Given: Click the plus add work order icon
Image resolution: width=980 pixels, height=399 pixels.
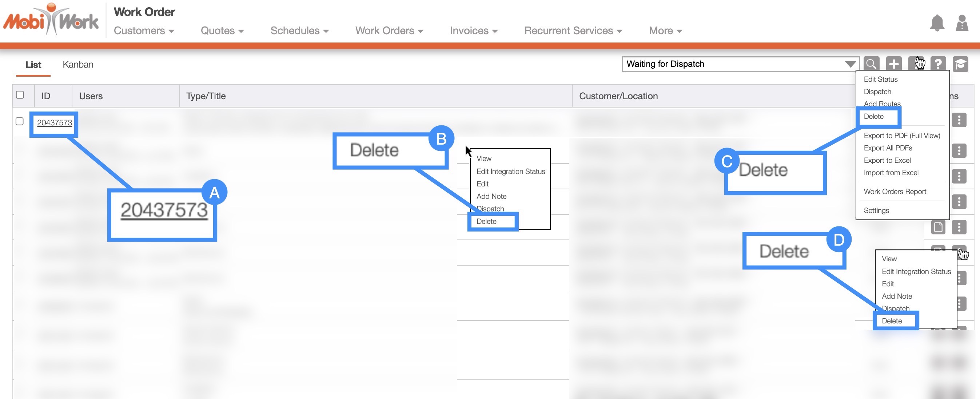Looking at the screenshot, I should 894,64.
